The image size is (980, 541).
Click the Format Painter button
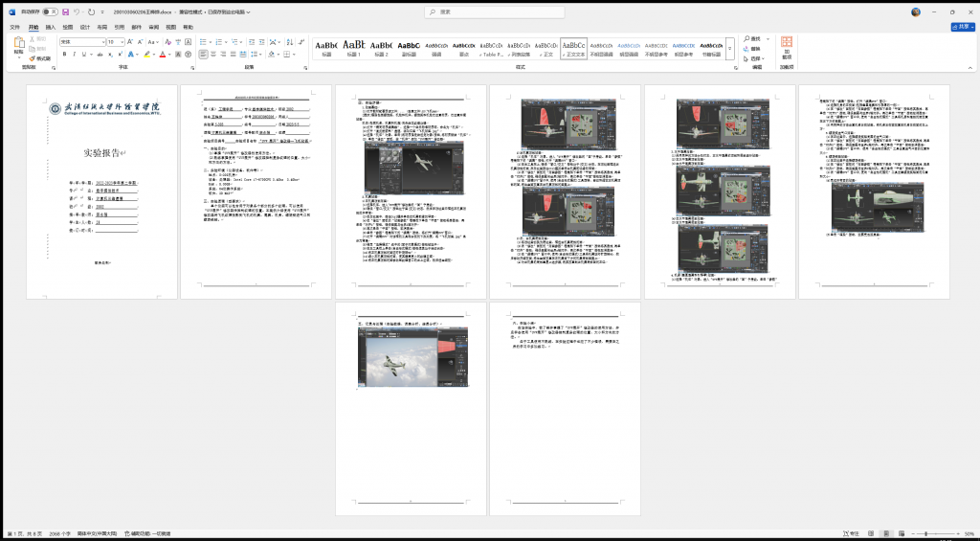coord(40,58)
